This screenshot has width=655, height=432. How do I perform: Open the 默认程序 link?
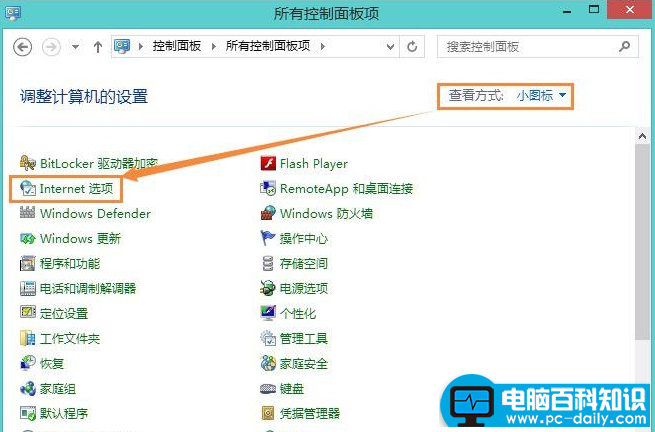[64, 414]
